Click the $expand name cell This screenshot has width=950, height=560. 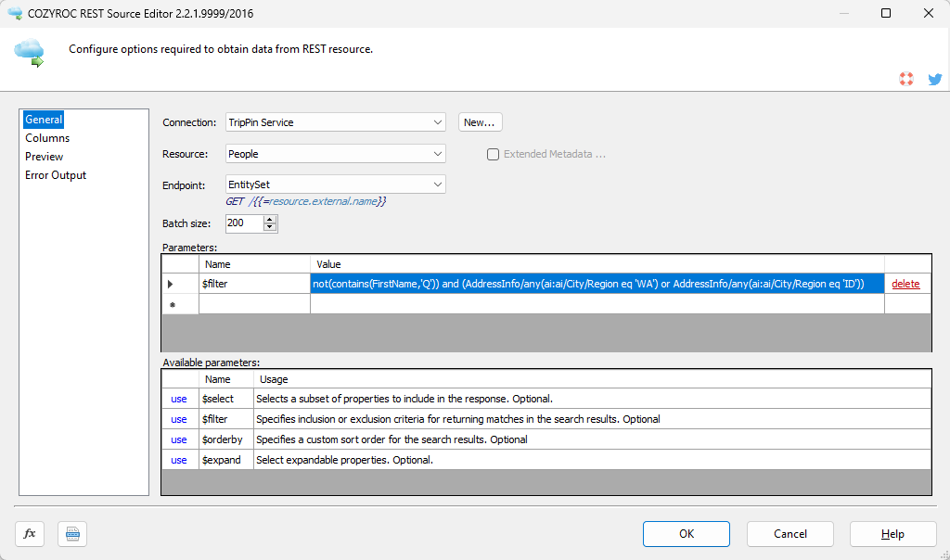pos(226,460)
